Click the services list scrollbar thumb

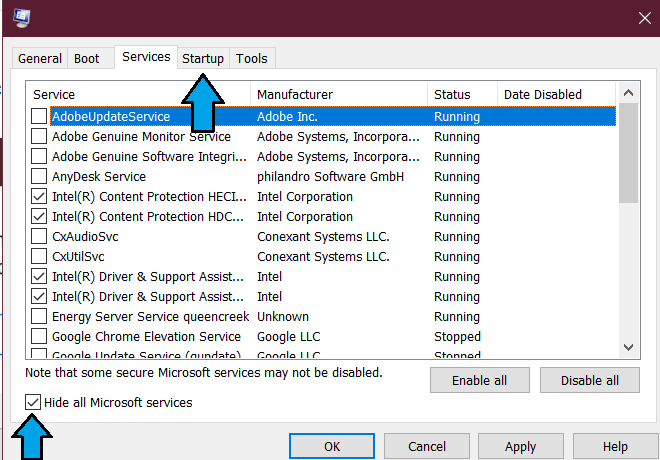(628, 153)
